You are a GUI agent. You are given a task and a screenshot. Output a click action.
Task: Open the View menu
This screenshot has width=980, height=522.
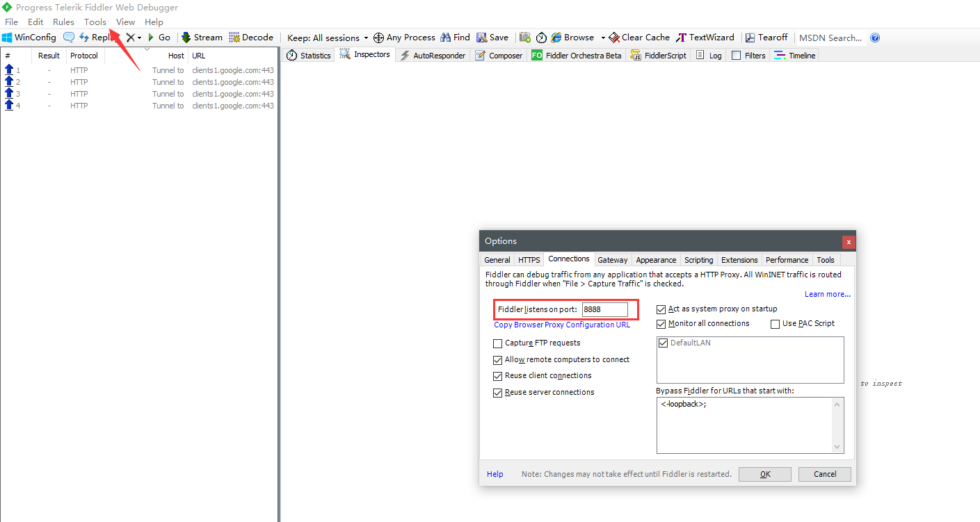pyautogui.click(x=126, y=22)
